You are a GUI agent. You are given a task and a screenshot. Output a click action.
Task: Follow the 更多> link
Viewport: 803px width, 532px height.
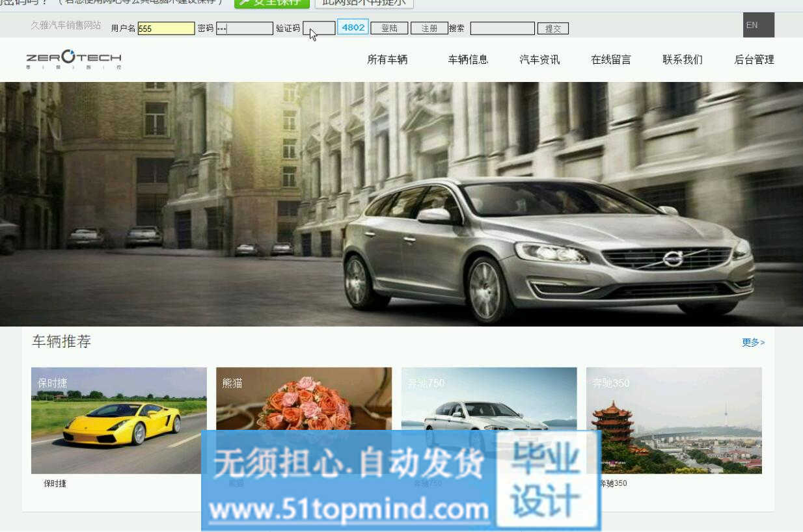tap(754, 342)
